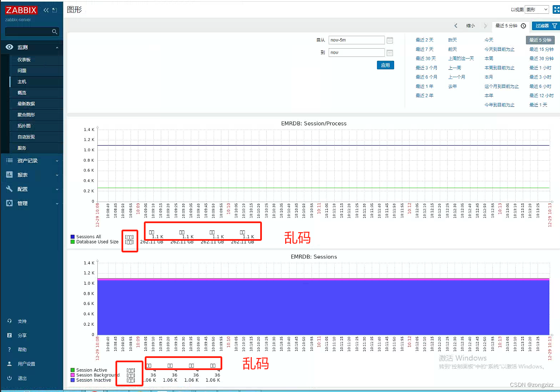Image resolution: width=560 pixels, height=392 pixels.
Task: Select 最近 2 天 time range
Action: (424, 40)
